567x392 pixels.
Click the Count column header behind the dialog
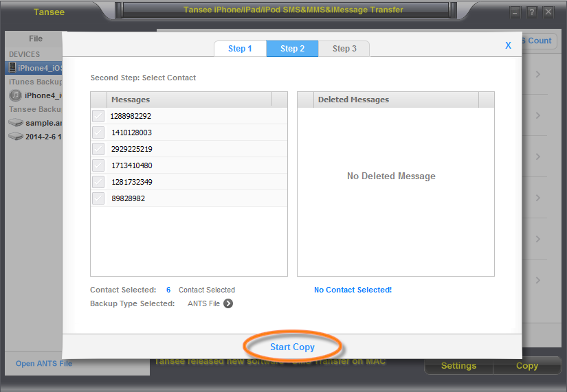coord(539,41)
